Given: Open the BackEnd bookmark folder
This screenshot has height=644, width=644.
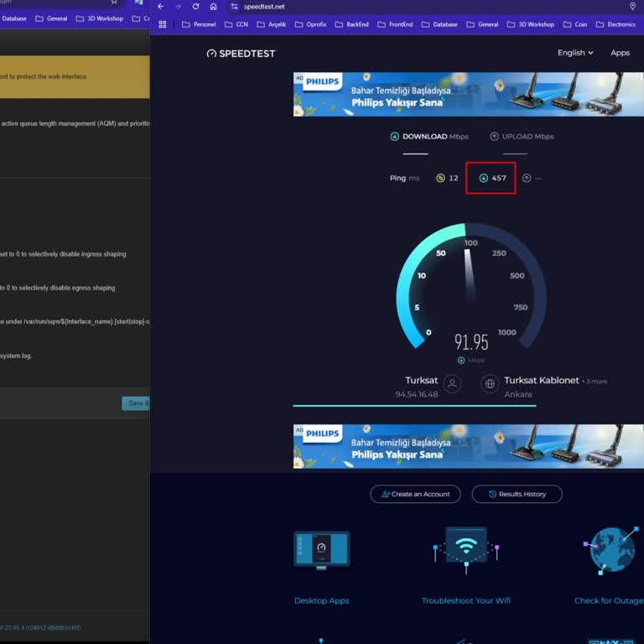Looking at the screenshot, I should [x=351, y=24].
